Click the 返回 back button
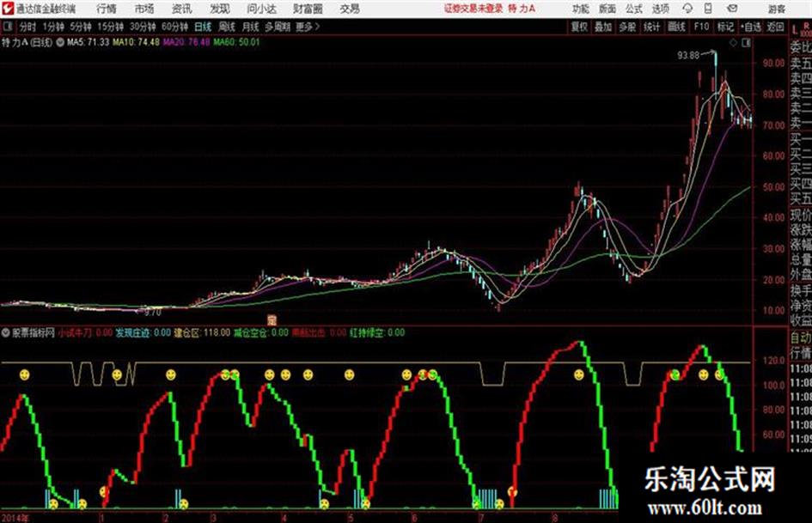 (775, 27)
